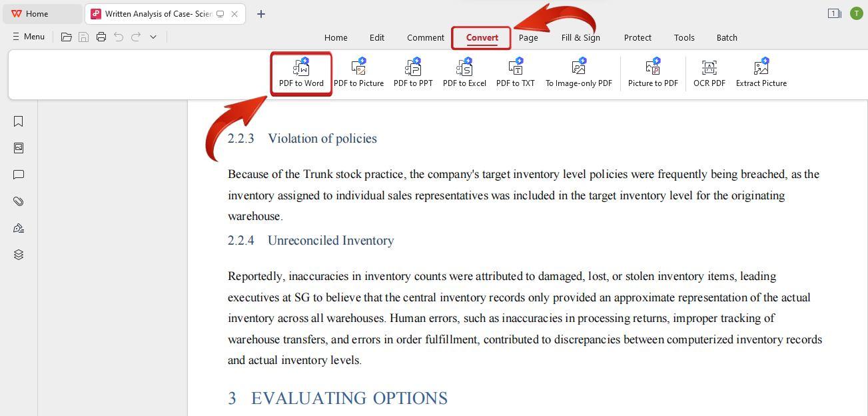Image resolution: width=868 pixels, height=416 pixels.
Task: Click the Open file folder icon
Action: 67,37
